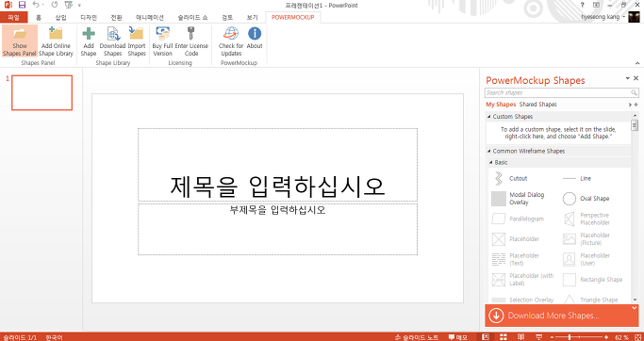The image size is (644, 341).
Task: Close the PowerMockup Shapes pane
Action: coord(636,78)
